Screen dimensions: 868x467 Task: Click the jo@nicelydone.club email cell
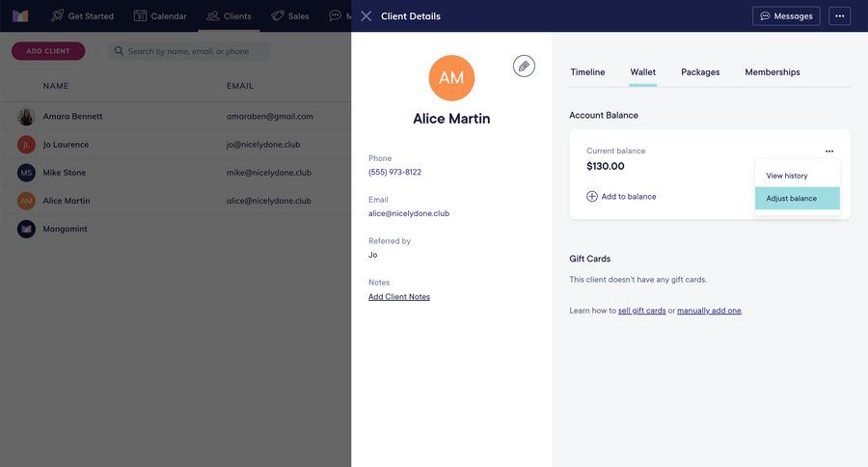(263, 145)
